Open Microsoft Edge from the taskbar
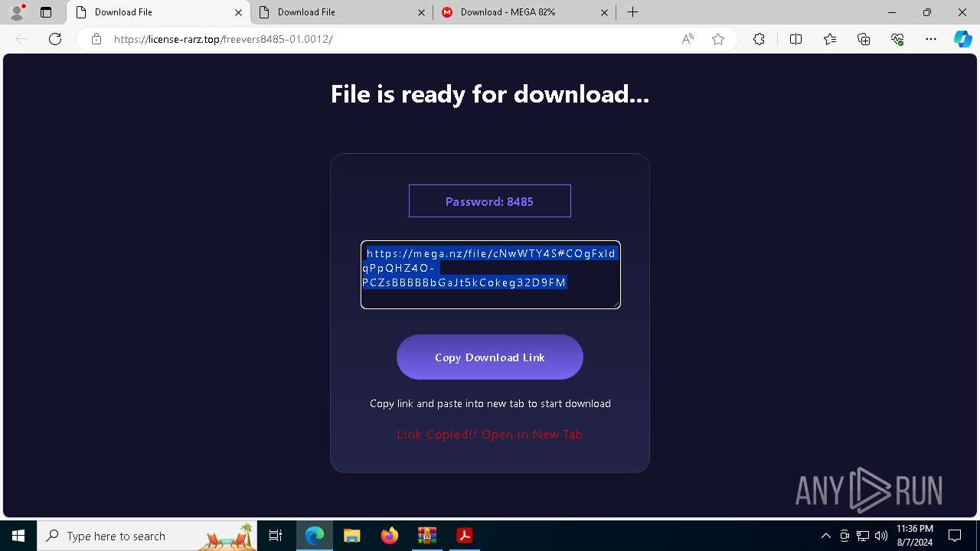 (315, 536)
